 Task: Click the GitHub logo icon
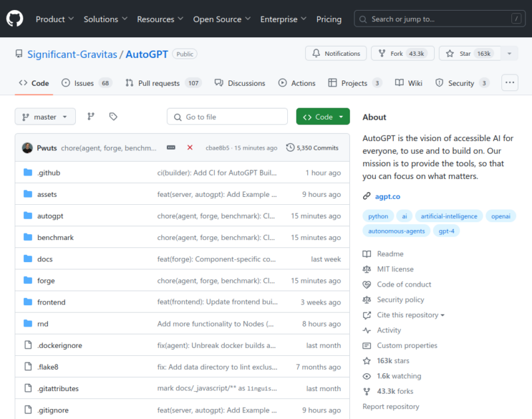click(x=15, y=19)
